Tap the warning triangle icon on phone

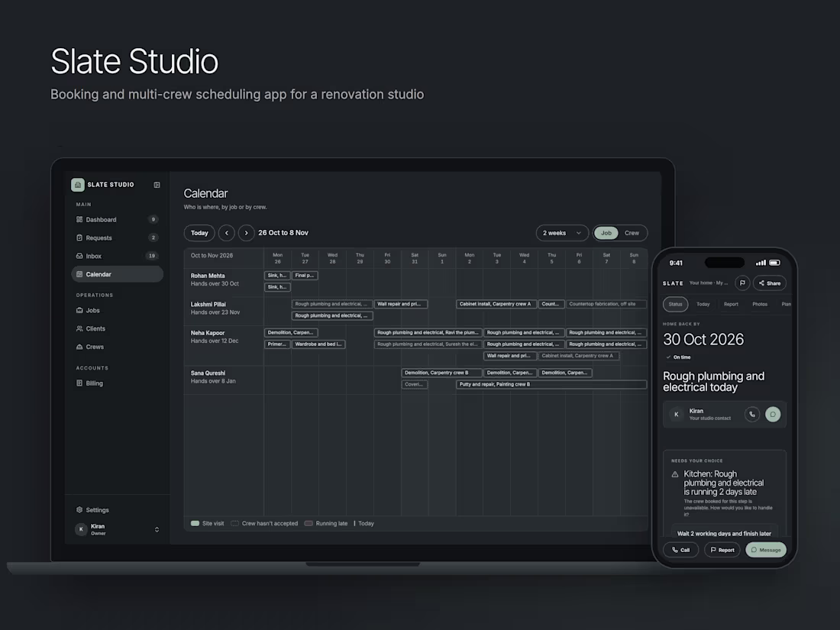675,474
